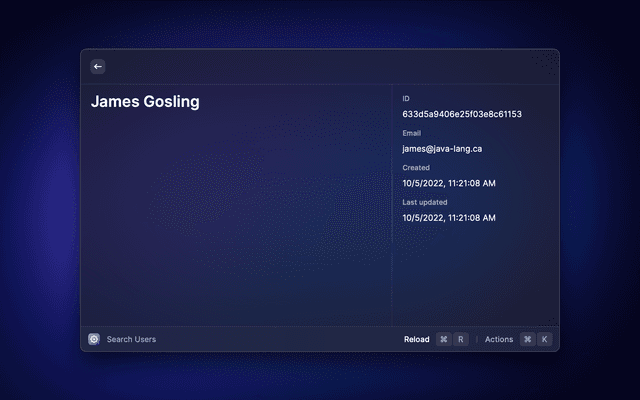Click the ID value 633d5a9406e25f03e8c61153

[462, 114]
